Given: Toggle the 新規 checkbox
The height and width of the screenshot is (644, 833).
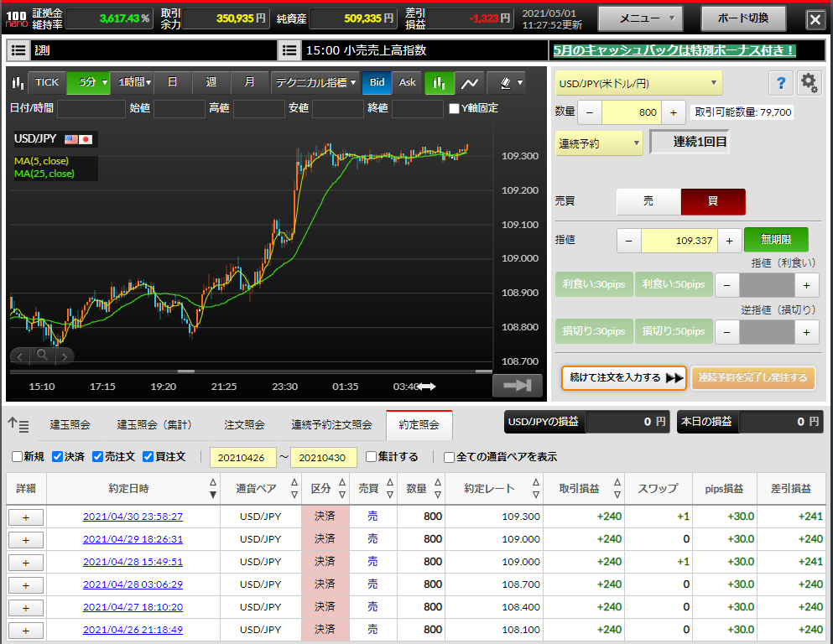Looking at the screenshot, I should pyautogui.click(x=17, y=457).
